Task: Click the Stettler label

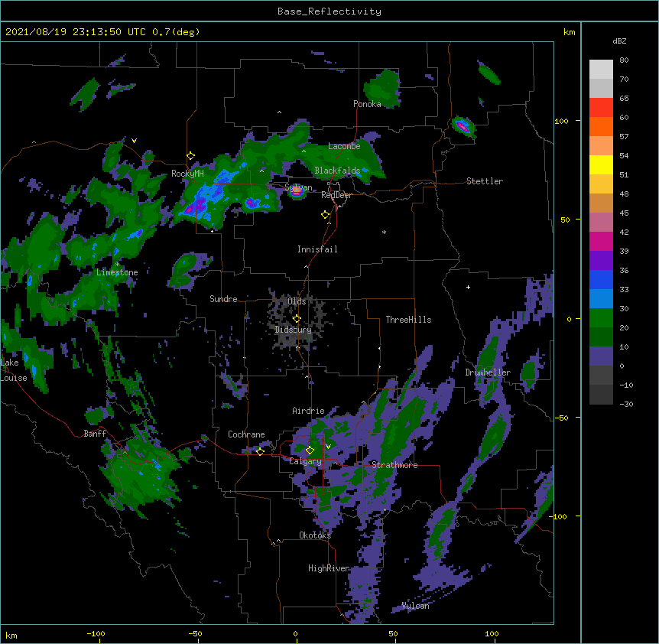Action: coord(485,181)
